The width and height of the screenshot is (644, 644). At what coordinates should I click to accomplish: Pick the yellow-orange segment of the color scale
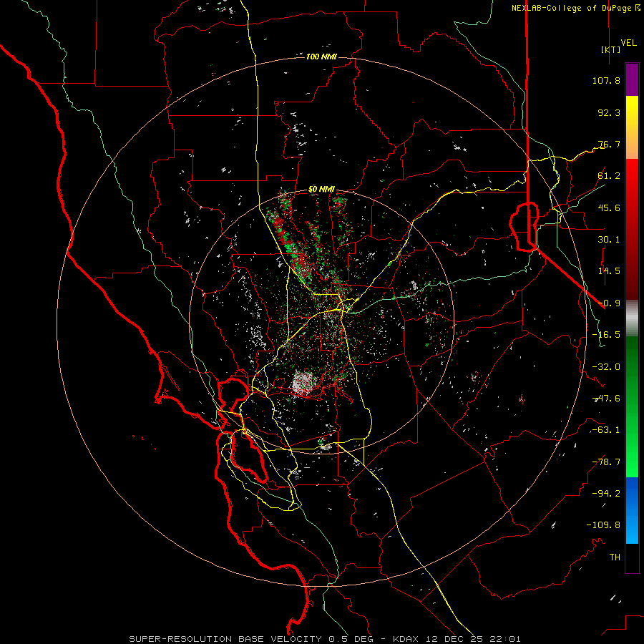632,127
